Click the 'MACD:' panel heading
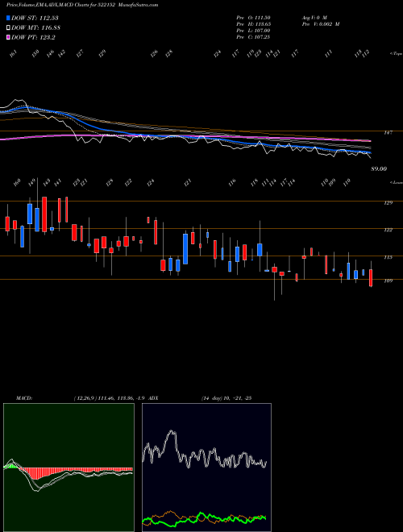 coord(24,398)
